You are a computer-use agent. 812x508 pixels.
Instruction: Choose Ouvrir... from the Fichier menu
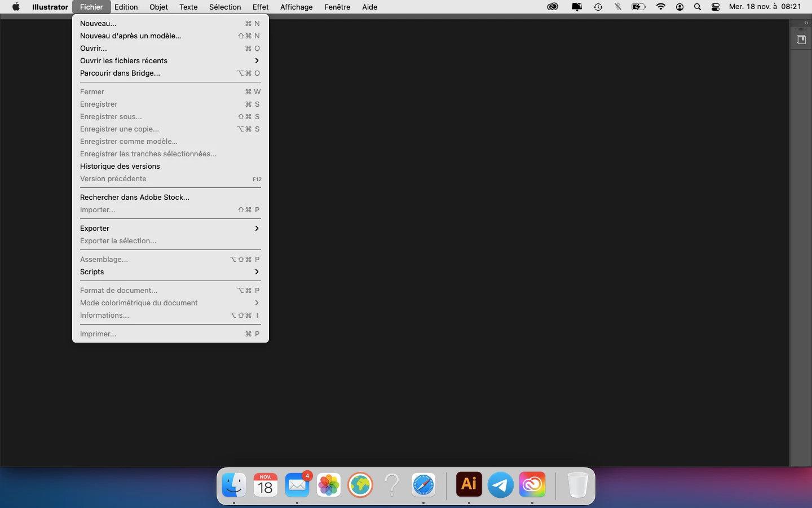(x=170, y=48)
